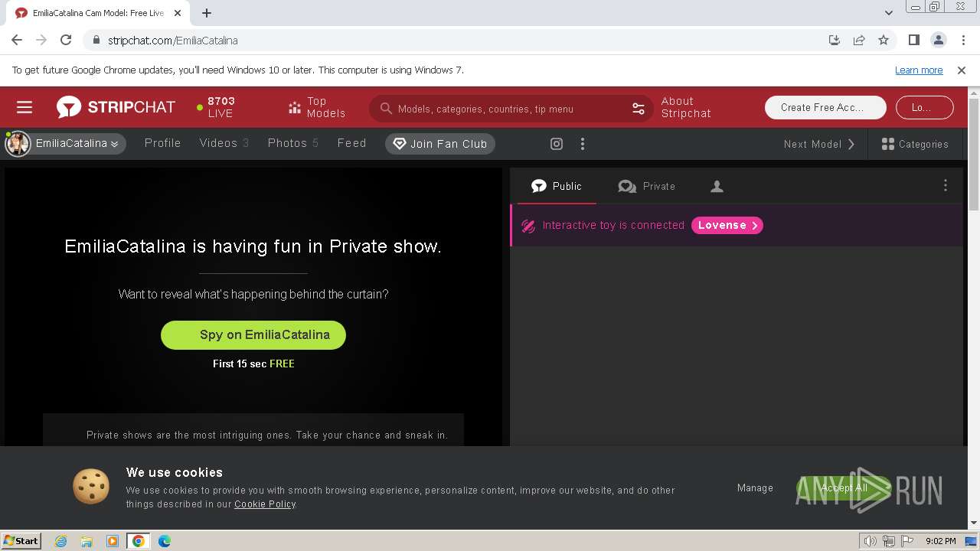The image size is (980, 551).
Task: View site information lock icon
Action: tap(96, 41)
